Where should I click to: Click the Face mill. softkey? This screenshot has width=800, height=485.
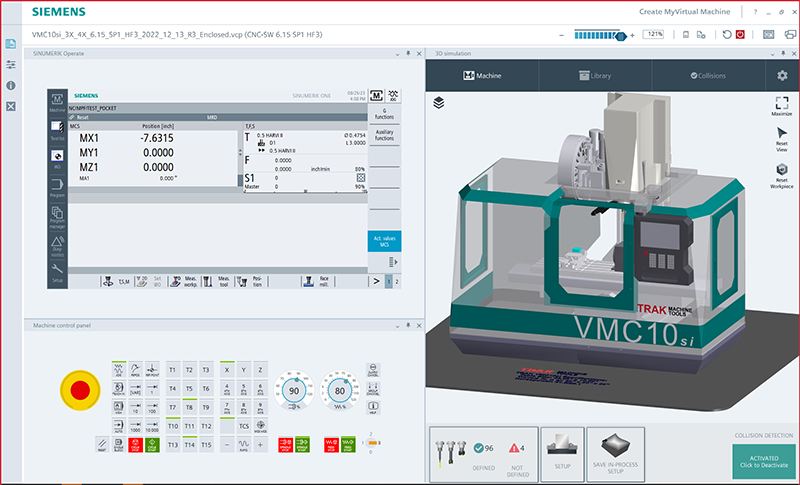[x=317, y=282]
